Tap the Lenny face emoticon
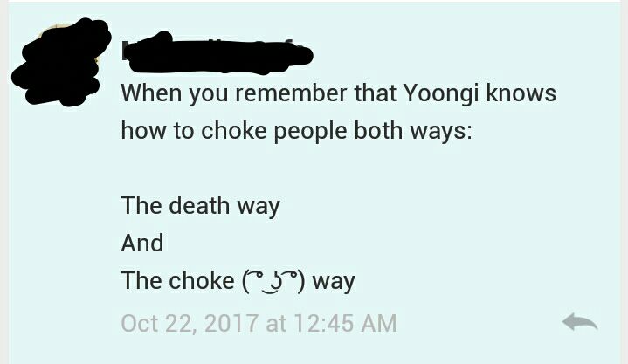The height and width of the screenshot is (364, 628). click(273, 281)
